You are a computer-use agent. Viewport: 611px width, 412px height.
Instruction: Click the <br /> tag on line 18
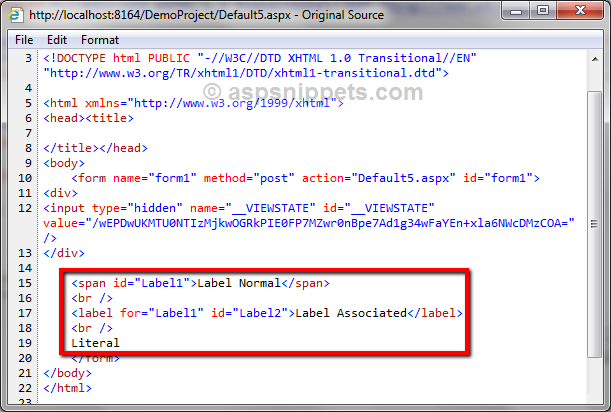coord(92,328)
